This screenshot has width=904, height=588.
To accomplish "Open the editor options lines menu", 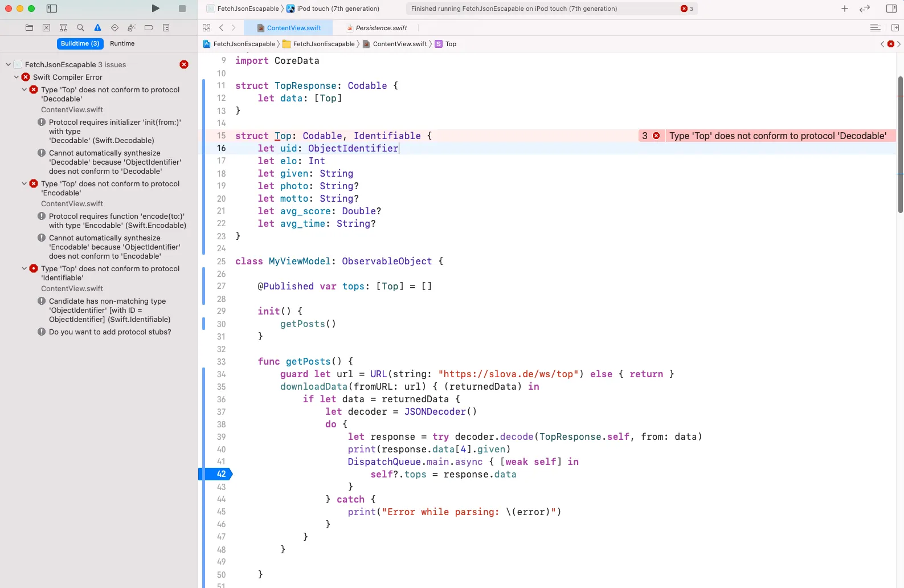I will tap(876, 27).
